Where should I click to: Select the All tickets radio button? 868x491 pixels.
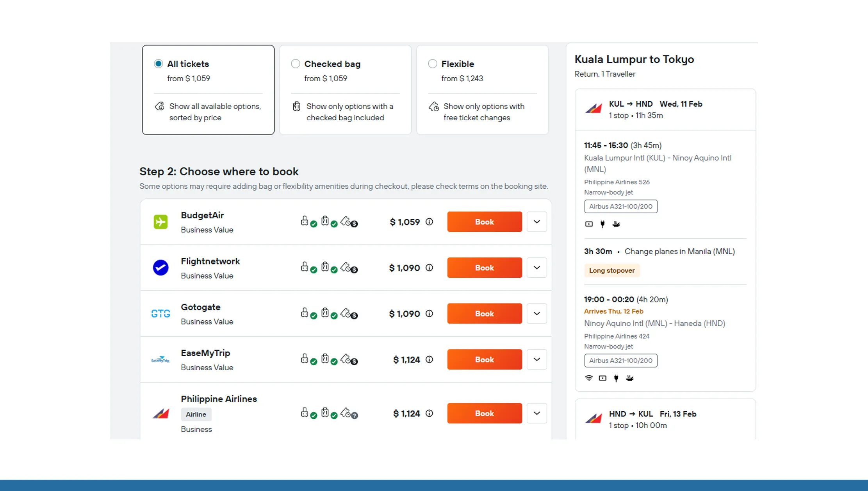point(158,63)
